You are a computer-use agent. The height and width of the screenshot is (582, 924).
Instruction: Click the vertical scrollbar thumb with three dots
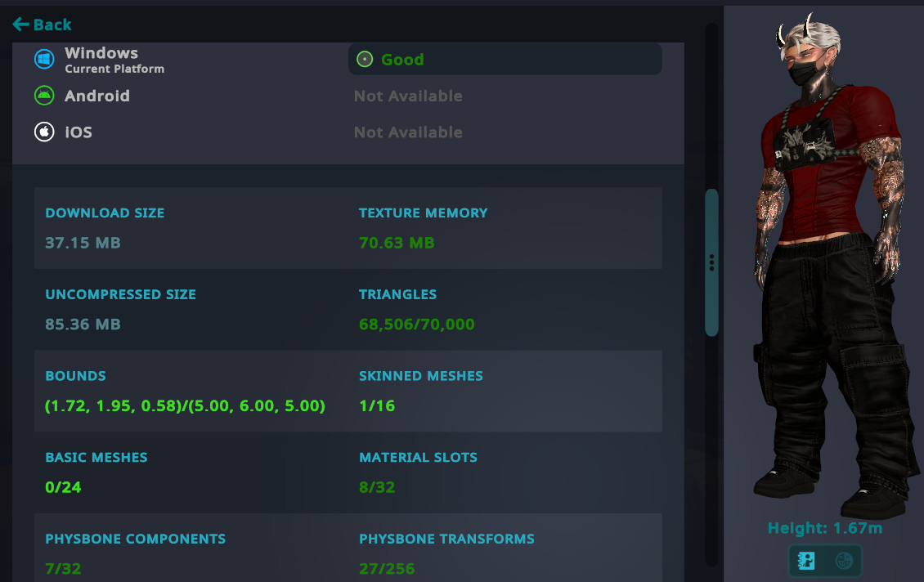[x=712, y=262]
